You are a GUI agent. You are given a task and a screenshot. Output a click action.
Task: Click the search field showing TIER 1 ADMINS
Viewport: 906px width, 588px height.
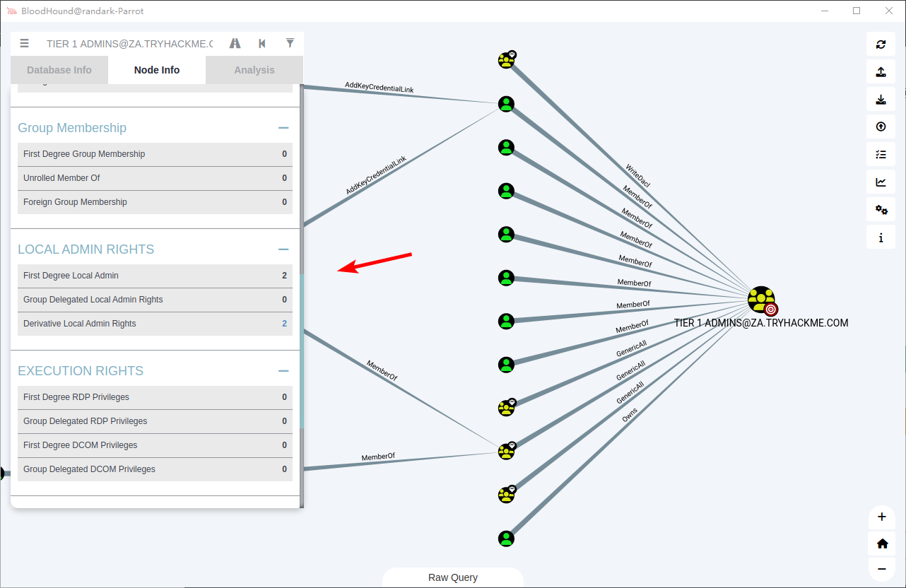129,44
